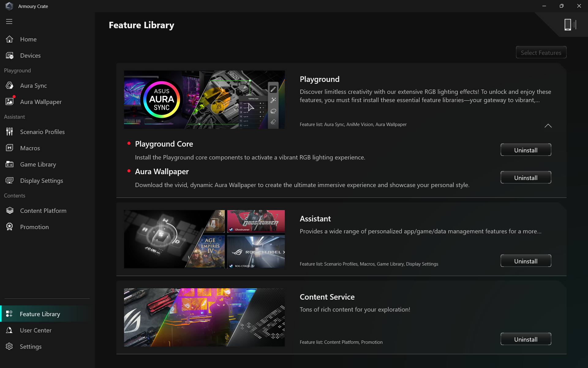Click the Game Library folder icon
The image size is (588, 368).
(x=9, y=164)
